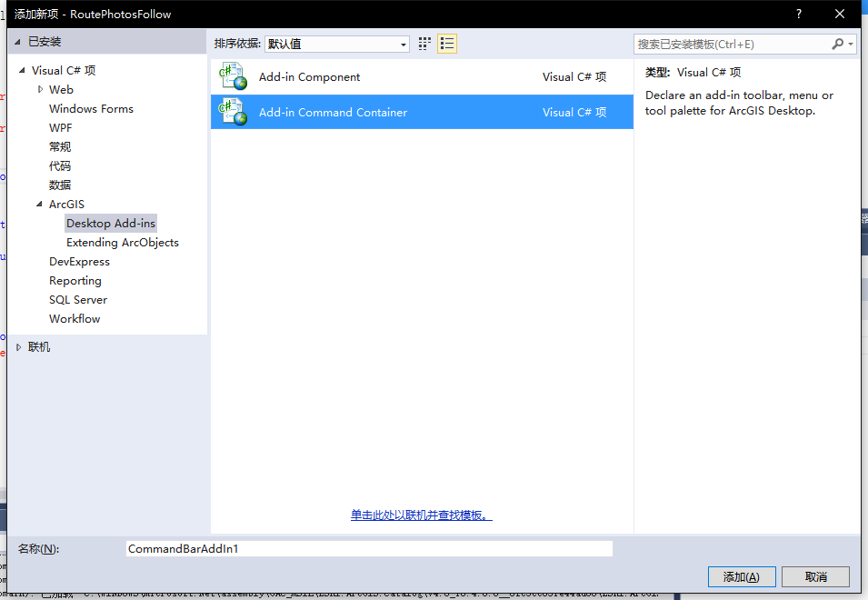Select the Web category label
Image resolution: width=868 pixels, height=600 pixels.
click(x=61, y=89)
